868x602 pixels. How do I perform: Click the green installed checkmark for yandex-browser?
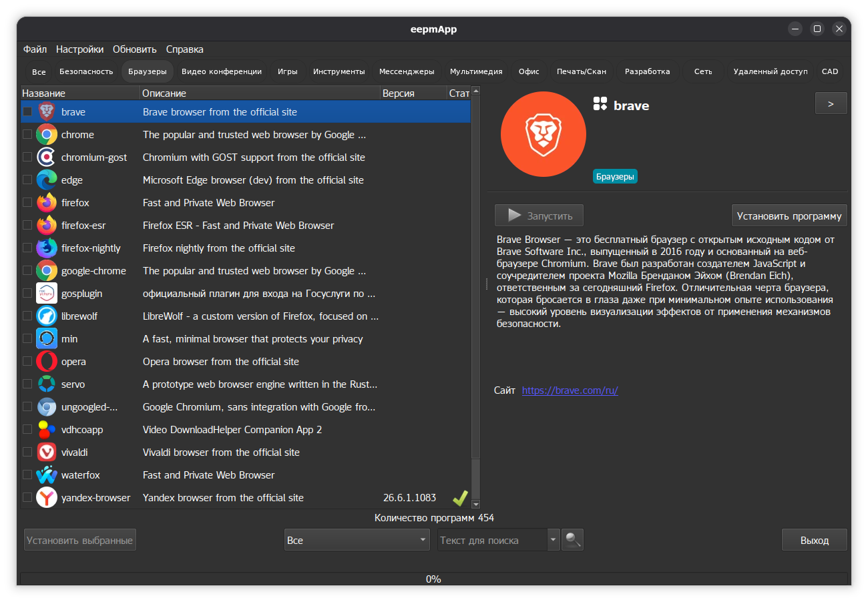460,498
